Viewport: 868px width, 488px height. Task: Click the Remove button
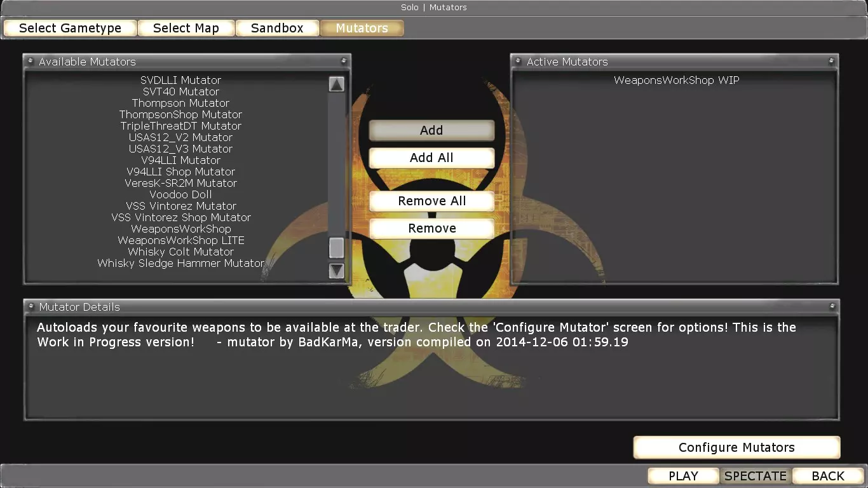(x=431, y=228)
